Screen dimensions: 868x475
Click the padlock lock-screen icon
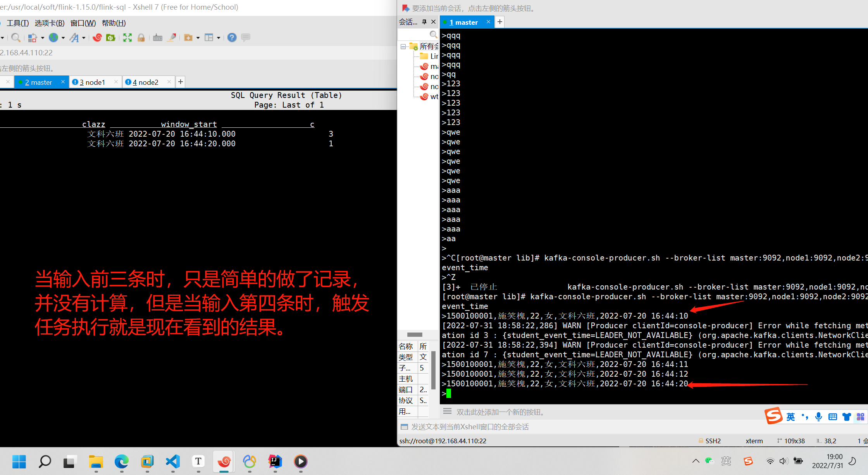coord(141,38)
